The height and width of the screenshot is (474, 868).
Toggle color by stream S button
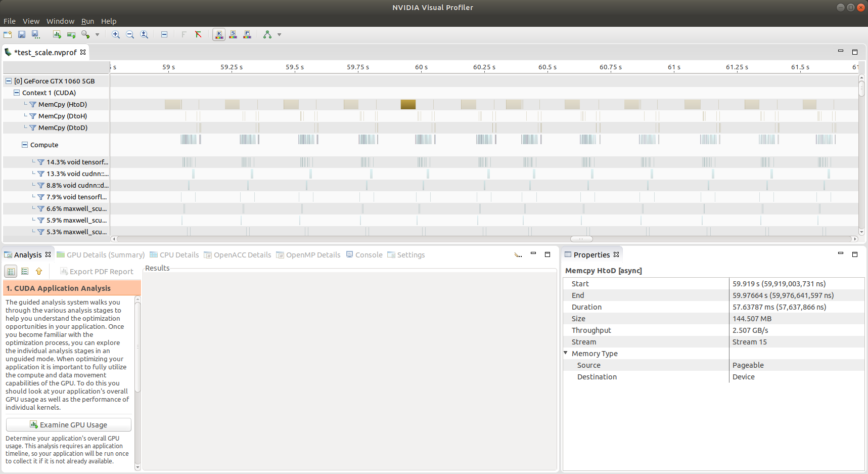tap(233, 34)
